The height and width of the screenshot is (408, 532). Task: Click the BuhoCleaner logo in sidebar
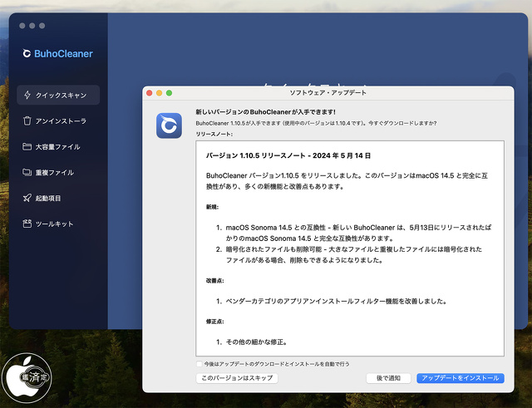[x=57, y=53]
